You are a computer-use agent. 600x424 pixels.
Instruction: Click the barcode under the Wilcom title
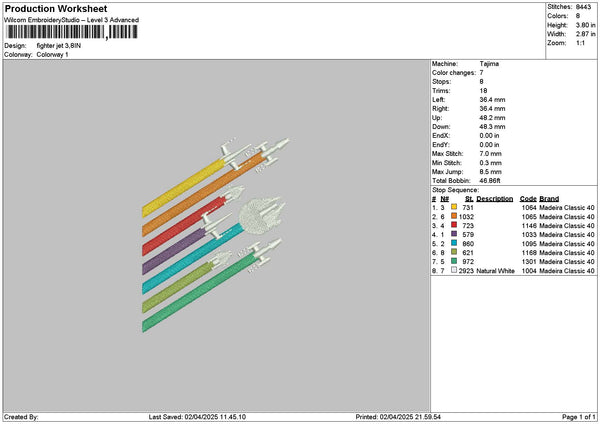point(72,32)
